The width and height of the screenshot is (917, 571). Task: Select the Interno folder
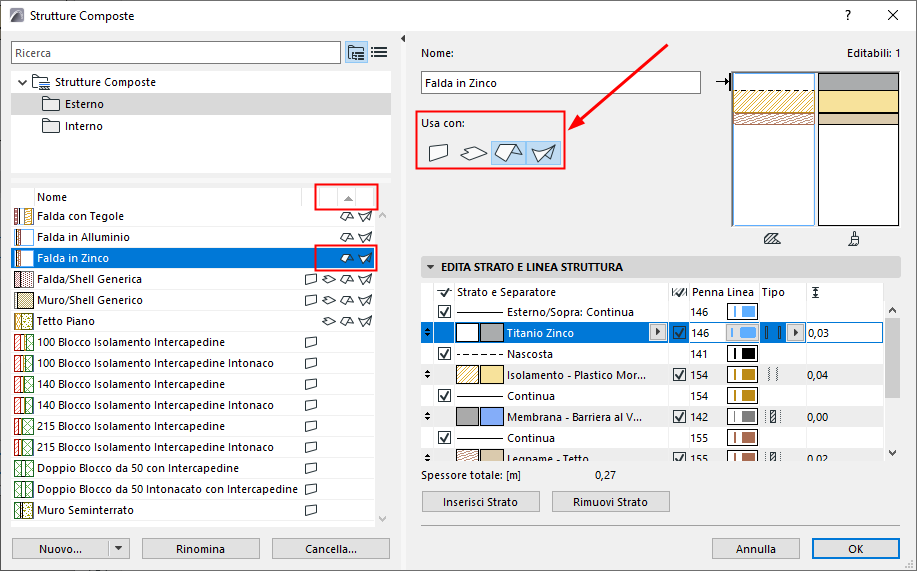pyautogui.click(x=201, y=126)
